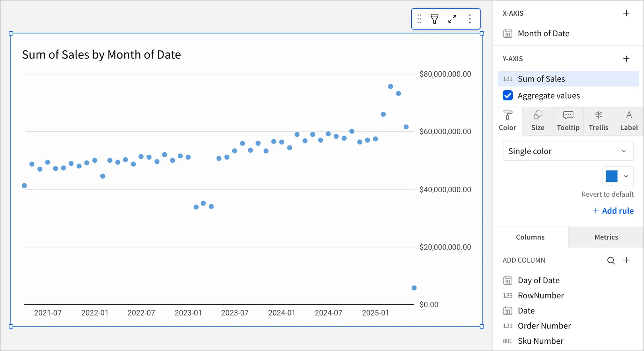This screenshot has width=644, height=351.
Task: Open the Columns tab
Action: 530,237
